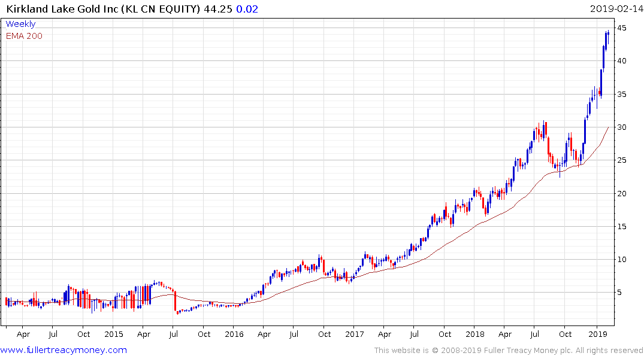
Task: Click the 40 price axis label
Action: (622, 60)
